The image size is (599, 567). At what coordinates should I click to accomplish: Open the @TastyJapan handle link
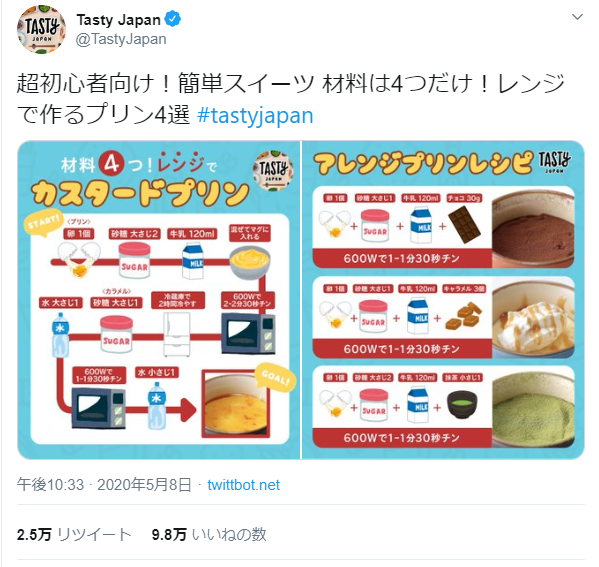coord(121,39)
